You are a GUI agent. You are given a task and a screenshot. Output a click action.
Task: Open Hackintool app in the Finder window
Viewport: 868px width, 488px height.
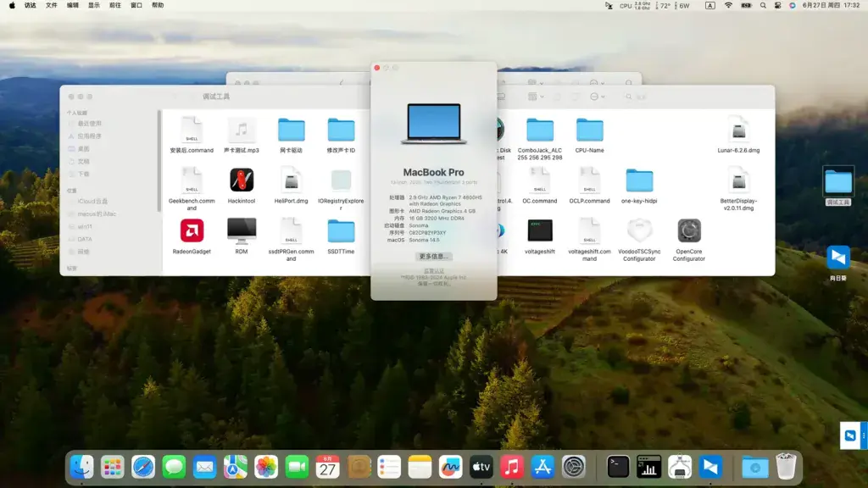[x=242, y=180]
